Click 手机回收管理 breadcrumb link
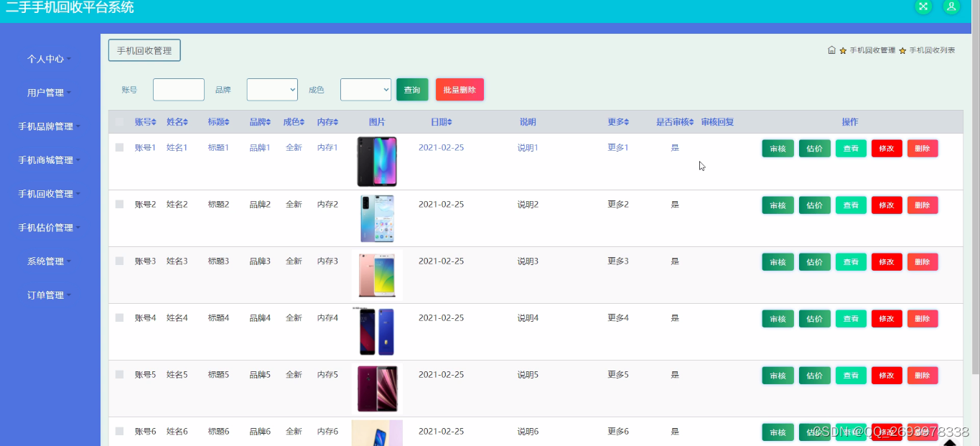Viewport: 980px width, 446px height. [872, 50]
